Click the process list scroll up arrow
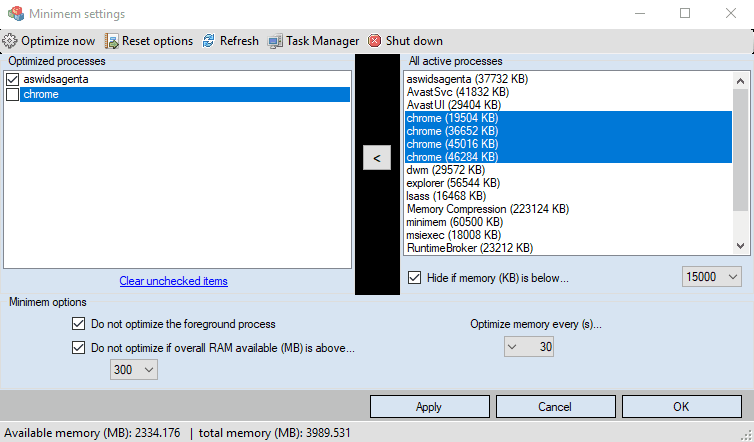 (x=741, y=81)
